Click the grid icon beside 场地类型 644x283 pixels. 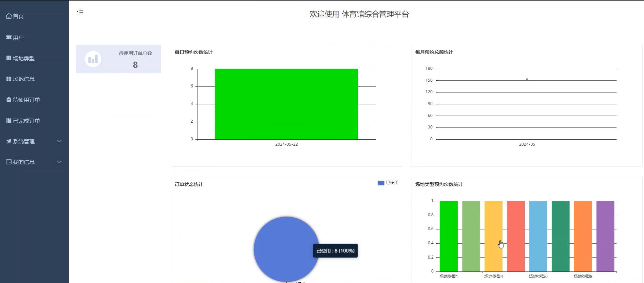tap(9, 58)
